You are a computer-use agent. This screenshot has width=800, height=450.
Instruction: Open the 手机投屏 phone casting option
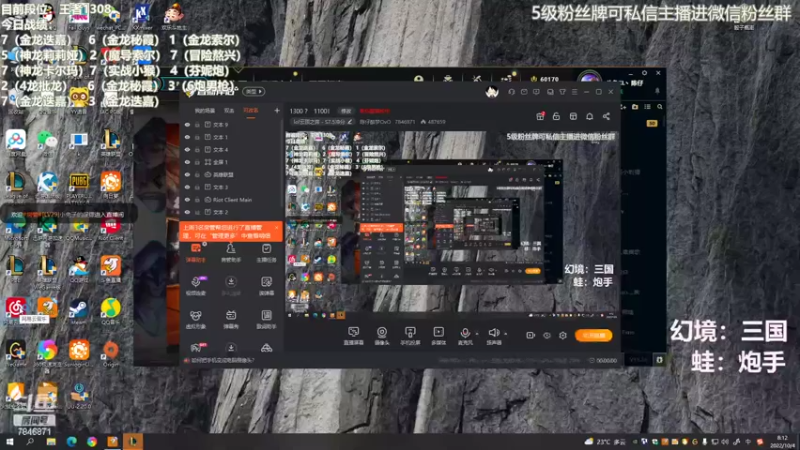(410, 336)
